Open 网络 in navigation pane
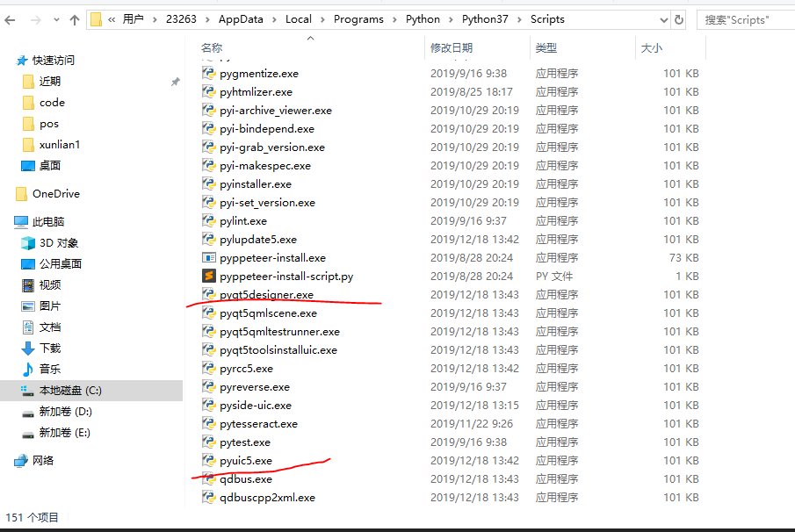The width and height of the screenshot is (795, 532). click(x=43, y=461)
